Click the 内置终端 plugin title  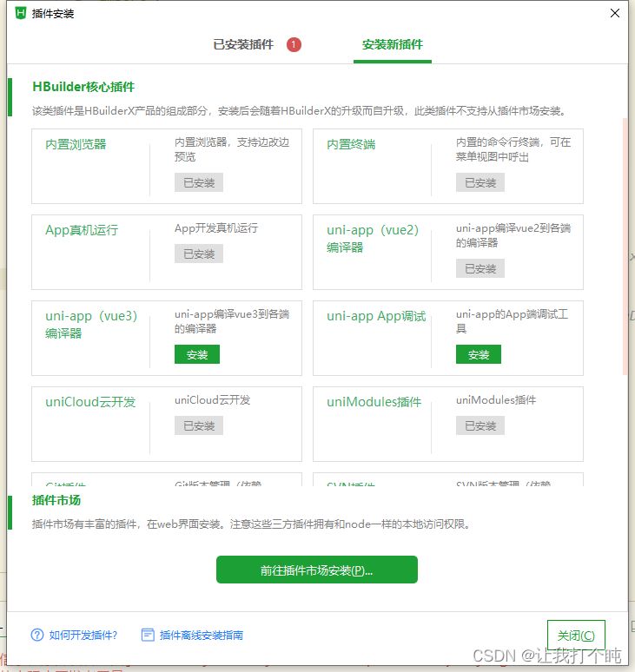(x=351, y=144)
